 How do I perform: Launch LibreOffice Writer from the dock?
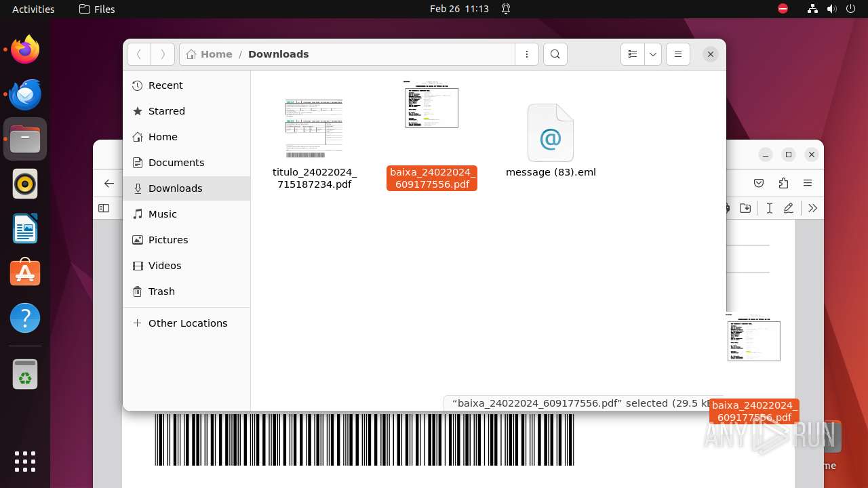25,228
